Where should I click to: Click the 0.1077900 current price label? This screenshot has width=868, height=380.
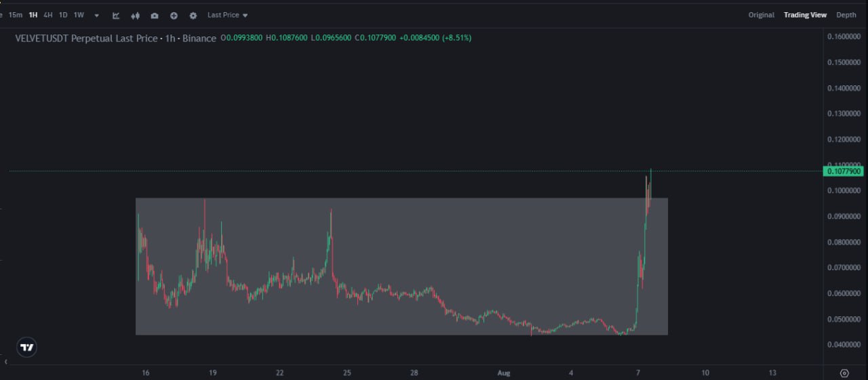pos(844,172)
